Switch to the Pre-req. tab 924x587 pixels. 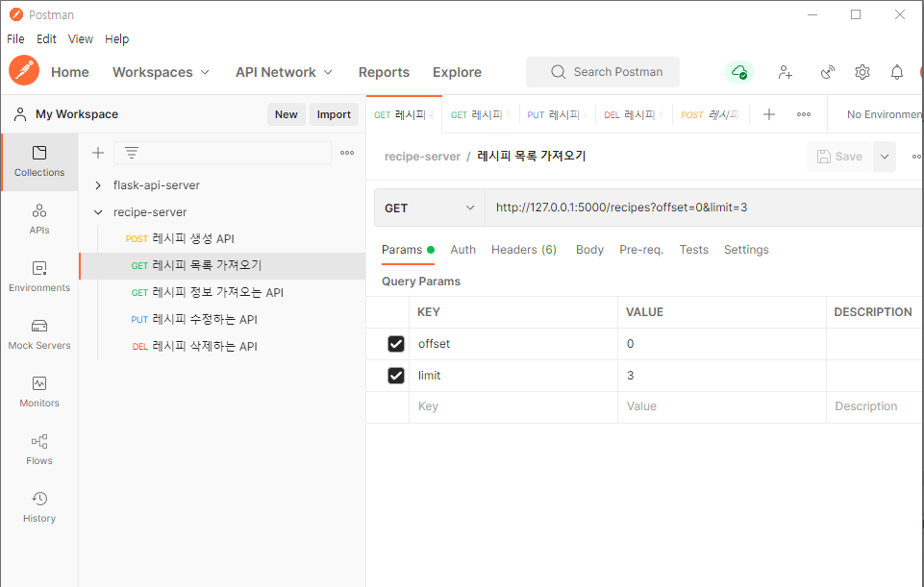(641, 250)
